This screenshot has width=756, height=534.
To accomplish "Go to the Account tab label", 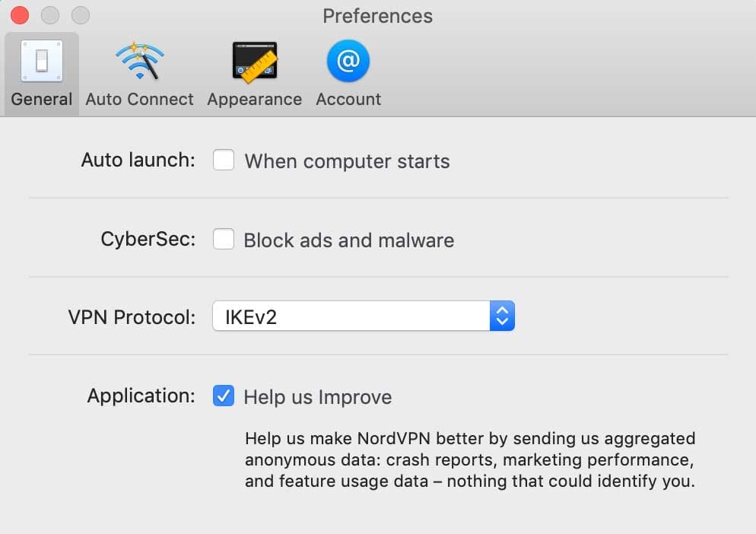I will click(x=348, y=100).
